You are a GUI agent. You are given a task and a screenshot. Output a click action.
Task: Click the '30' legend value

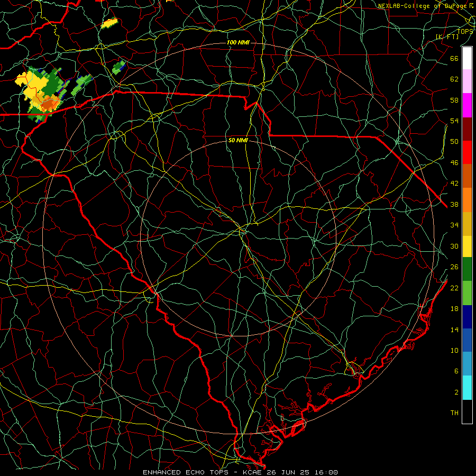454,246
